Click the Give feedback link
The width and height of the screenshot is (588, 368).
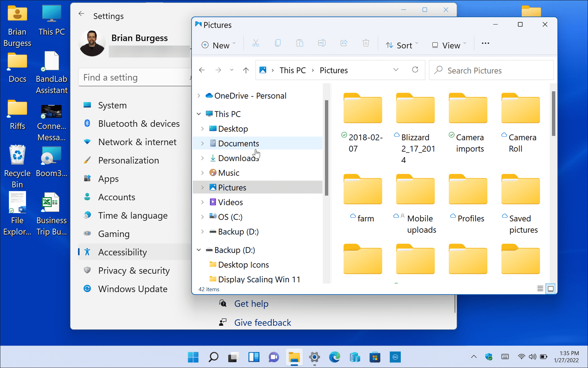point(262,322)
